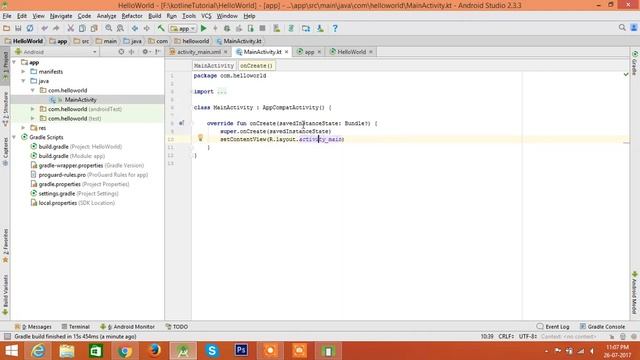The image size is (640, 360).
Task: Switch to the activity_main.xml tab
Action: pyautogui.click(x=199, y=52)
